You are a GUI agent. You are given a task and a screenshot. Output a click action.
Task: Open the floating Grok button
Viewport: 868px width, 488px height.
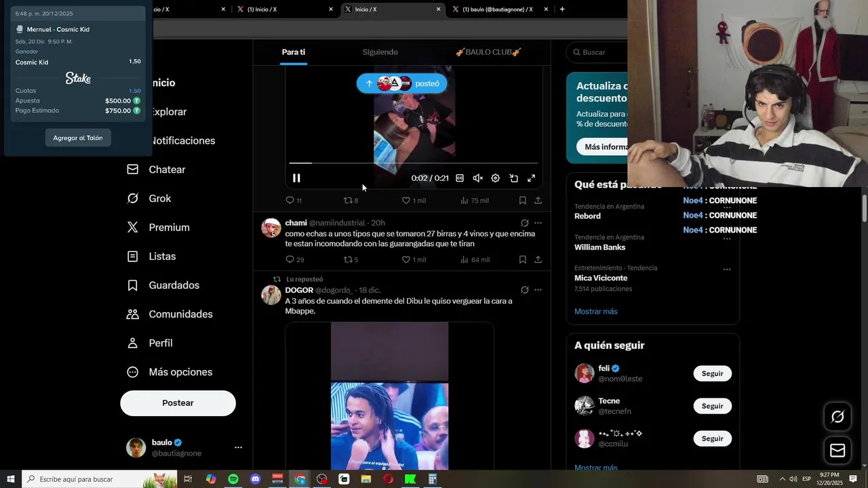point(837,418)
